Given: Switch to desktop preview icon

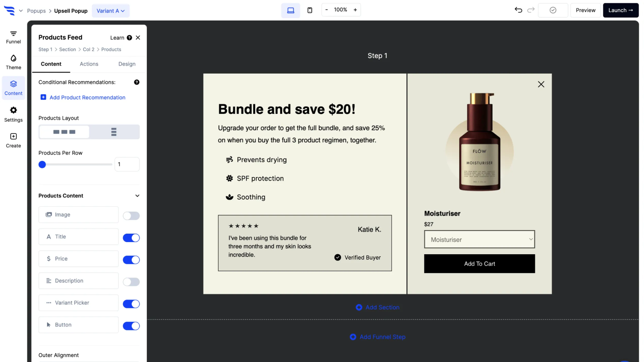Looking at the screenshot, I should click(291, 10).
